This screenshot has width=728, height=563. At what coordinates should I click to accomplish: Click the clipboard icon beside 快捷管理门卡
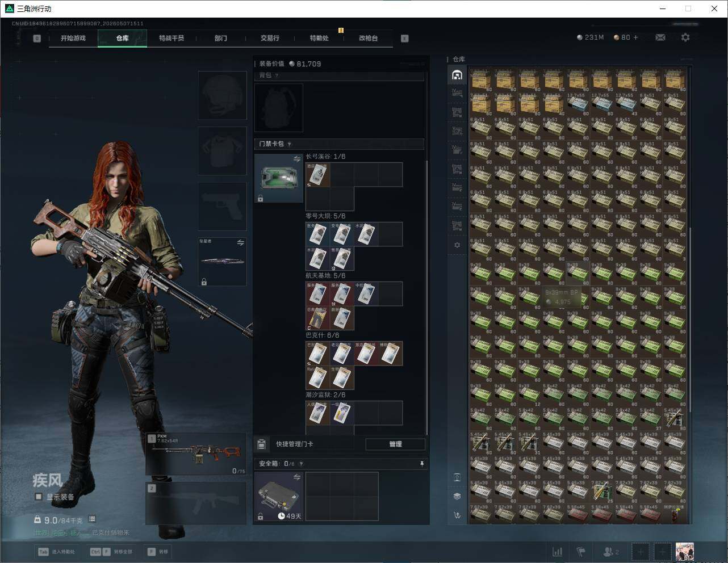pos(262,444)
